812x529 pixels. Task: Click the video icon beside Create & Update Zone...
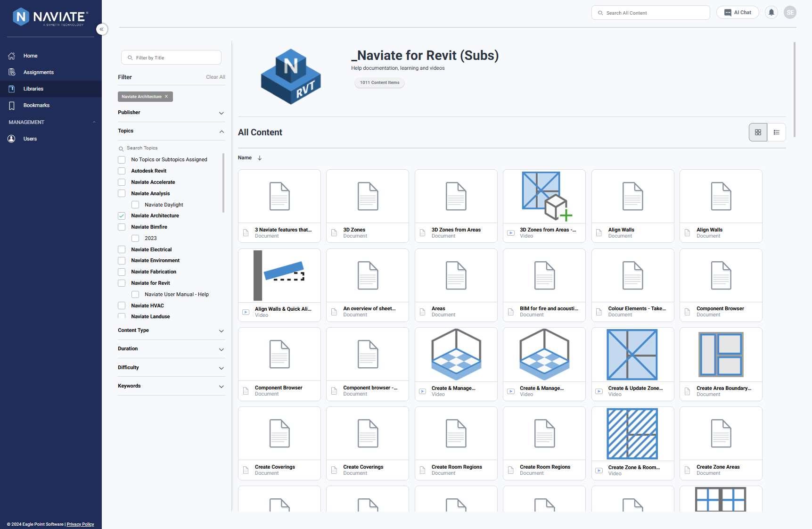(599, 391)
